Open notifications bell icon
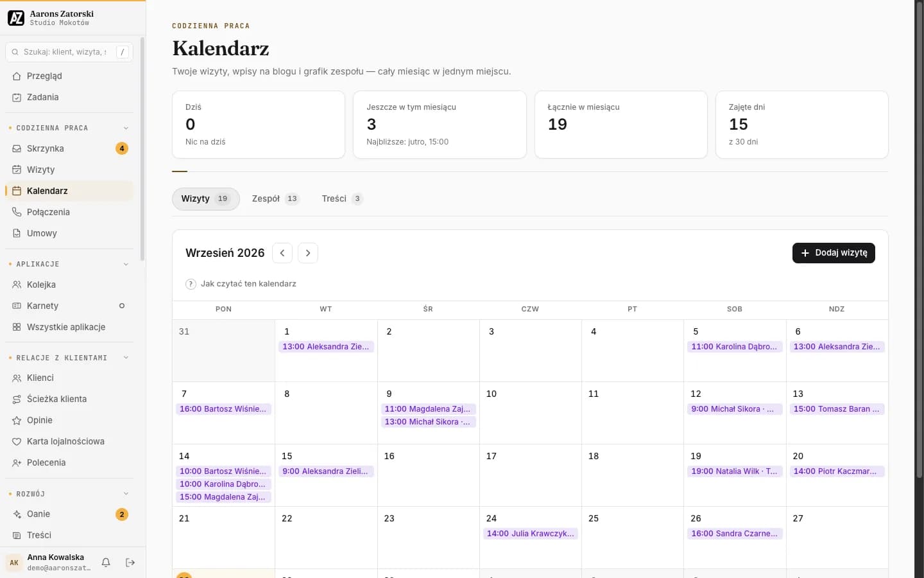Image resolution: width=924 pixels, height=578 pixels. [x=106, y=563]
